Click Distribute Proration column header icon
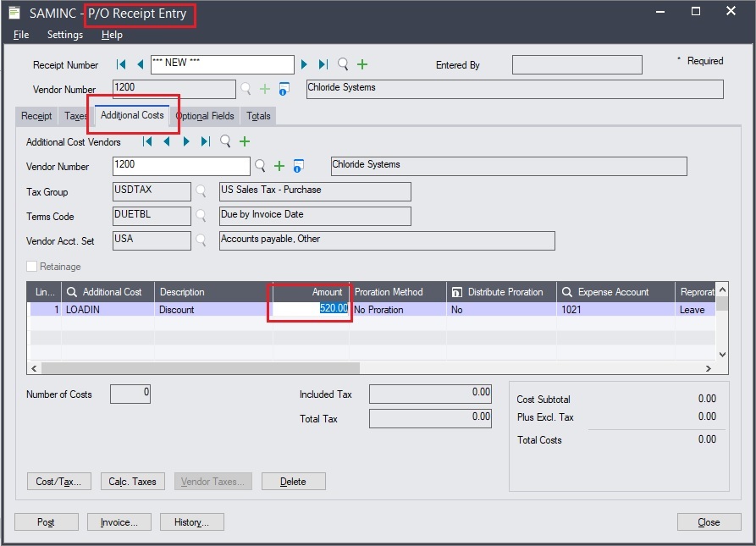The image size is (756, 546). [456, 292]
